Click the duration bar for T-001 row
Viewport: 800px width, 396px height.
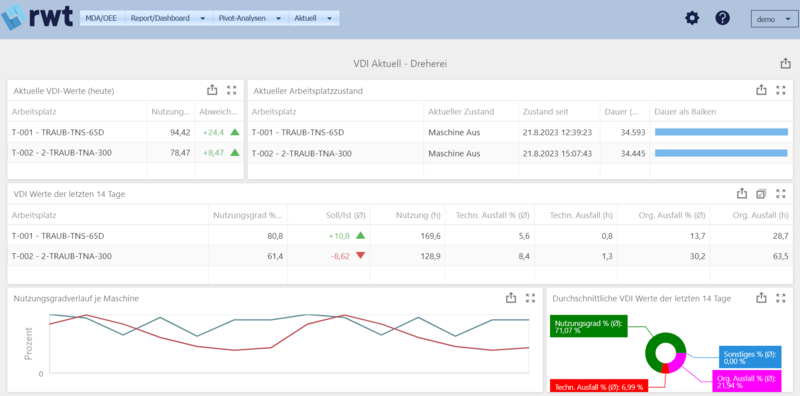(721, 132)
